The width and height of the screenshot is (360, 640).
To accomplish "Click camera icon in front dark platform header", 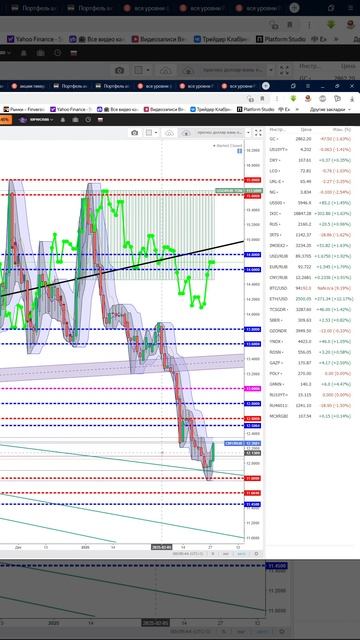I will pyautogui.click(x=76, y=120).
